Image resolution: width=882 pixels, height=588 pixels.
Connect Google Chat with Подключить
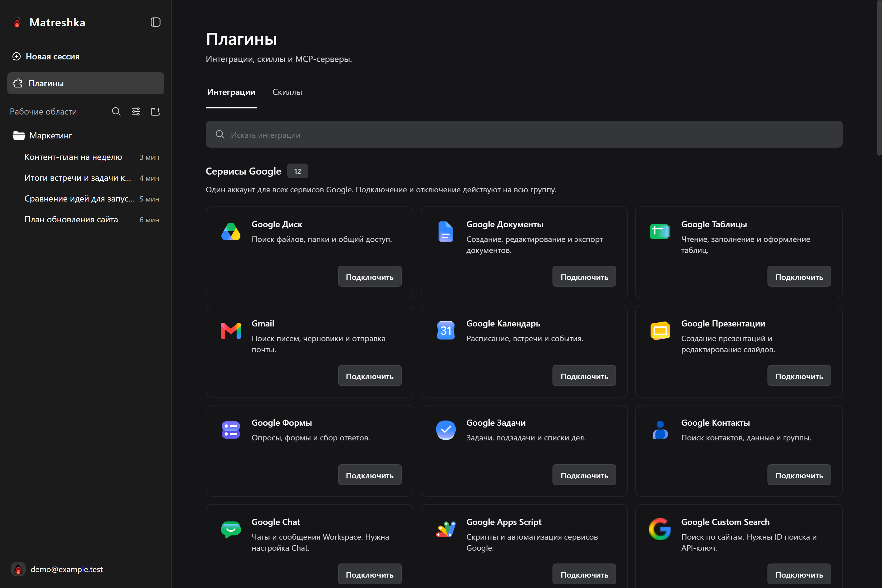(370, 574)
